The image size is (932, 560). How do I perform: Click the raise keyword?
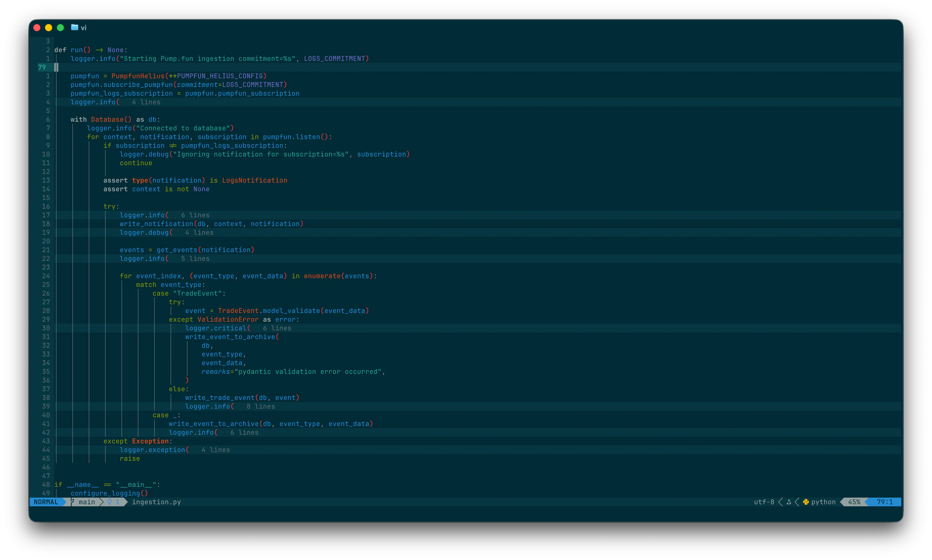[x=130, y=458]
